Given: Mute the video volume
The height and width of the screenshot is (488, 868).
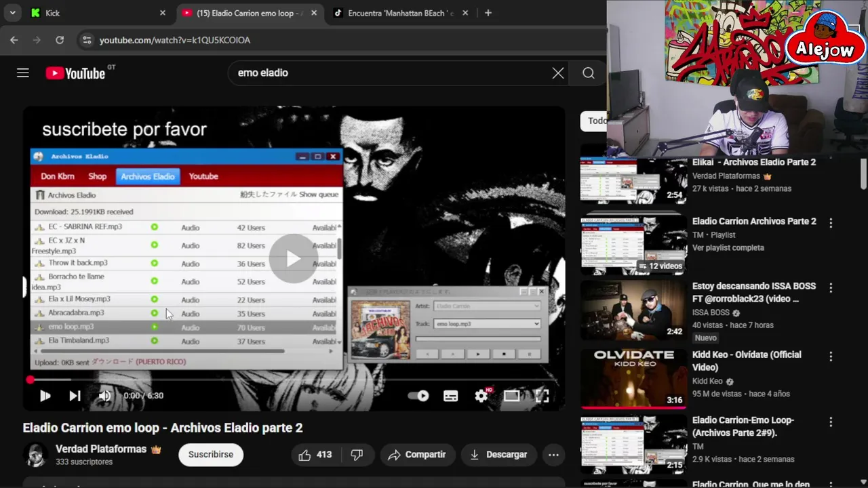Looking at the screenshot, I should [x=104, y=396].
